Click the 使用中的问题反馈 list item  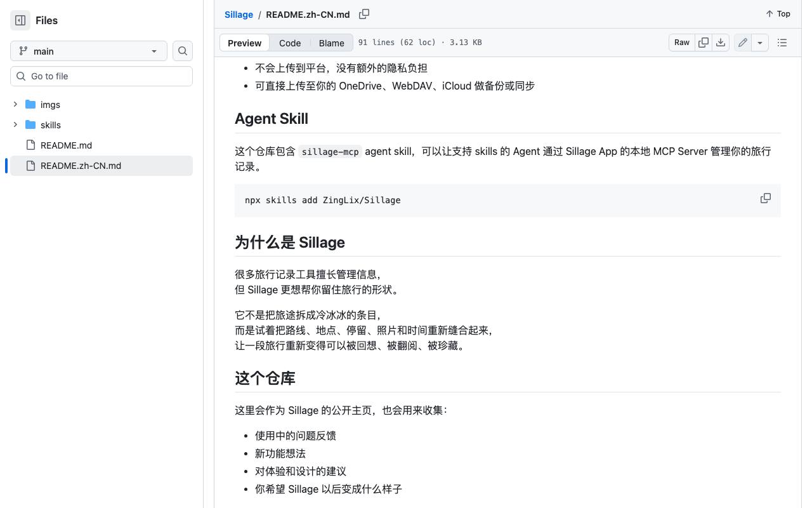coord(296,436)
